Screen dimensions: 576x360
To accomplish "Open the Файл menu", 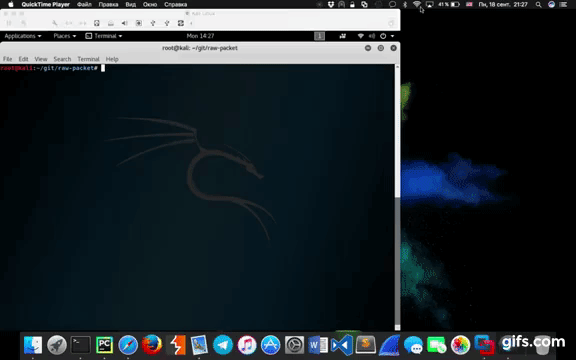I will pyautogui.click(x=84, y=4).
